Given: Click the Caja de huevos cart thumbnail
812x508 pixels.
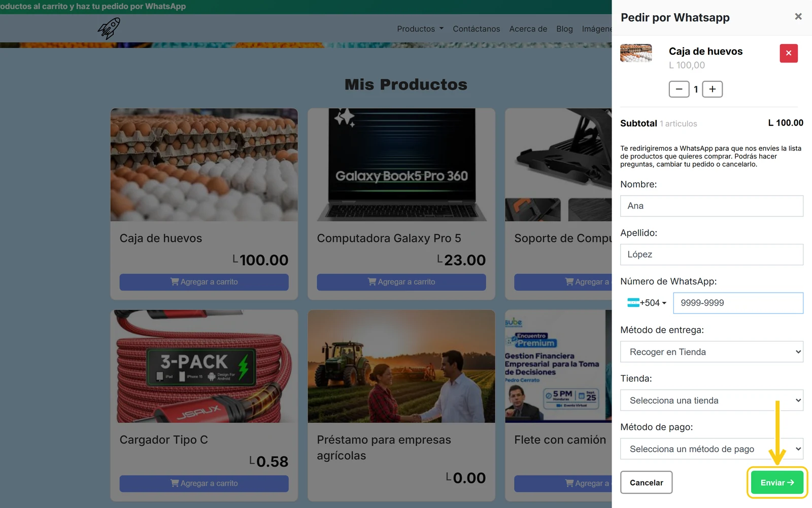Looking at the screenshot, I should click(636, 53).
